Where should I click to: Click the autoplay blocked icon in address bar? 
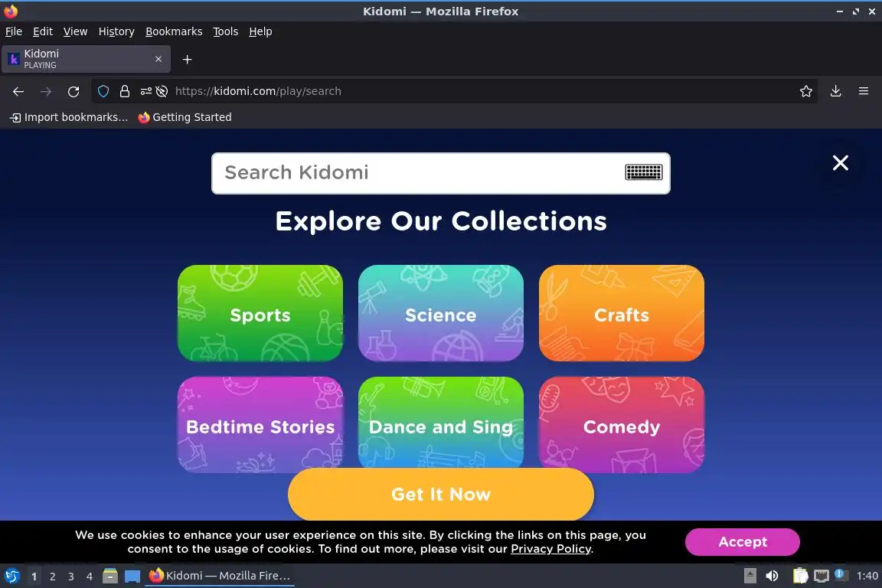pos(162,91)
